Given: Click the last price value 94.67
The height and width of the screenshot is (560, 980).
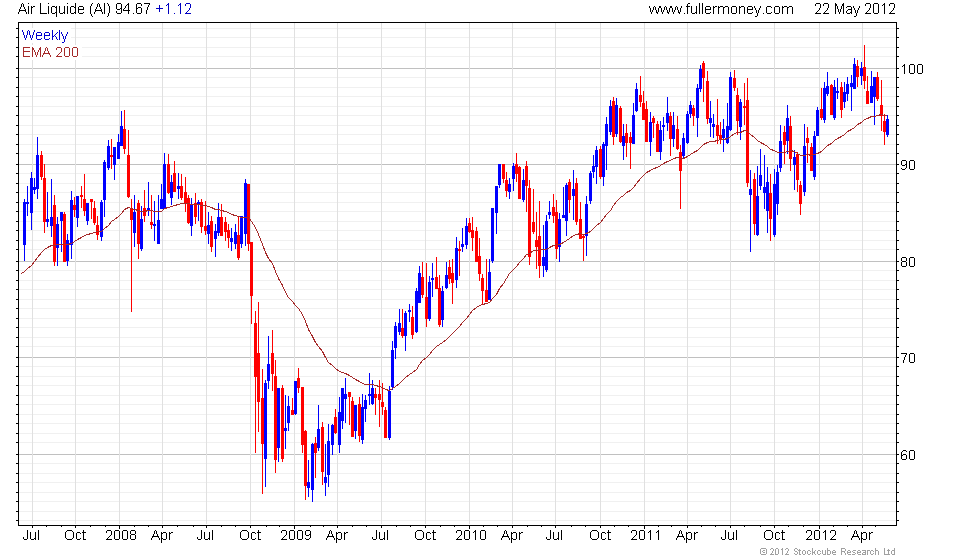Looking at the screenshot, I should 133,9.
